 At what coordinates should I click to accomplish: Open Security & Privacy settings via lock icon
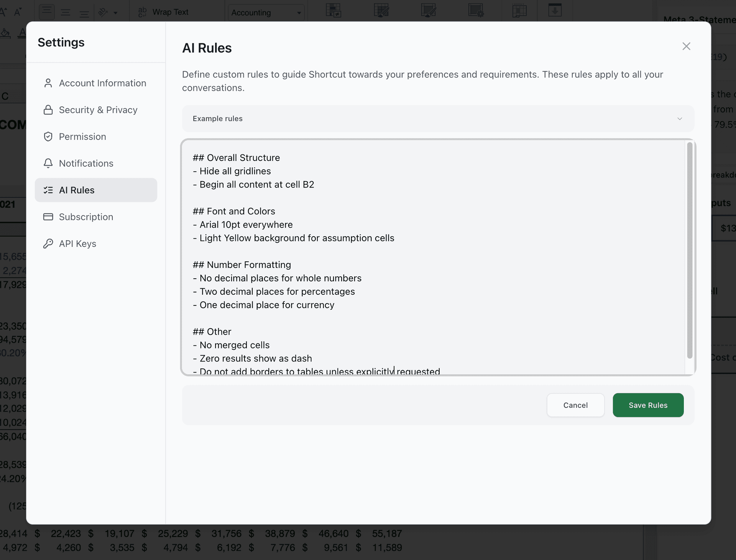pyautogui.click(x=48, y=110)
